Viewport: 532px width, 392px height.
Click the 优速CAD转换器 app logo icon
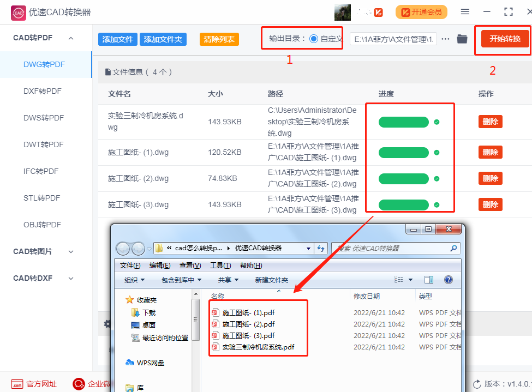click(x=19, y=13)
